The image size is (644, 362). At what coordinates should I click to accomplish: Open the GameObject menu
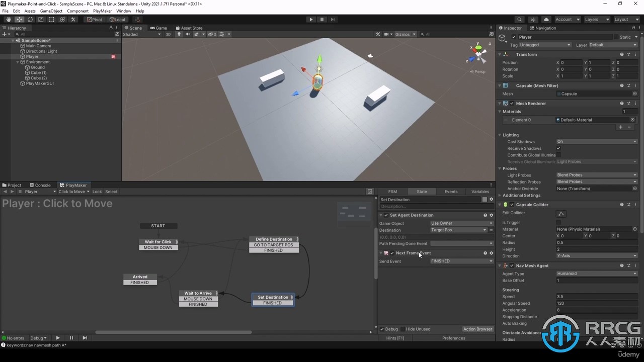[51, 11]
